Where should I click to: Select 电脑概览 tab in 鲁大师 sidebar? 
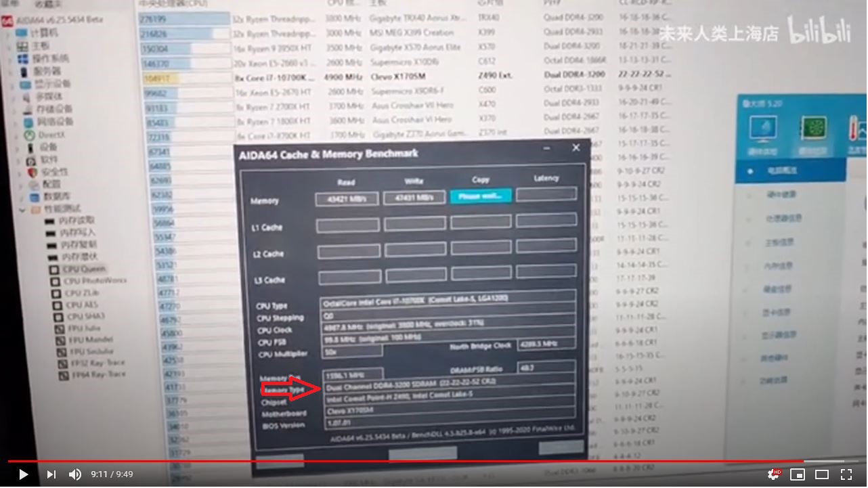point(791,171)
